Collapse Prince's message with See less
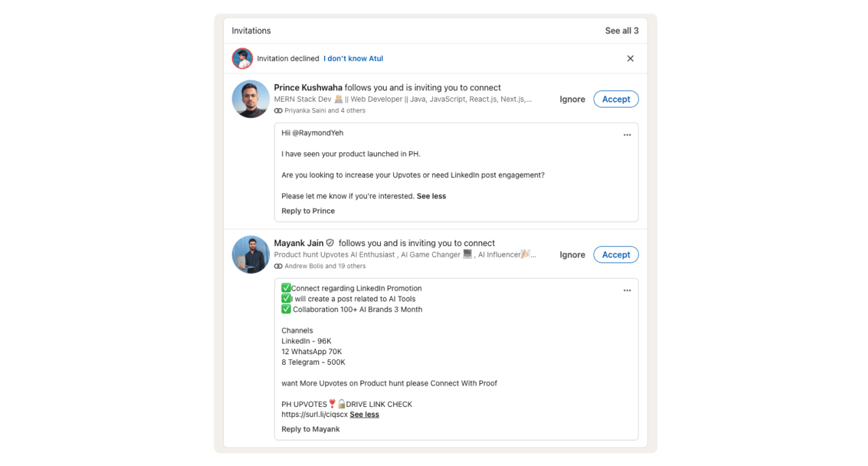868x466 pixels. (x=431, y=196)
